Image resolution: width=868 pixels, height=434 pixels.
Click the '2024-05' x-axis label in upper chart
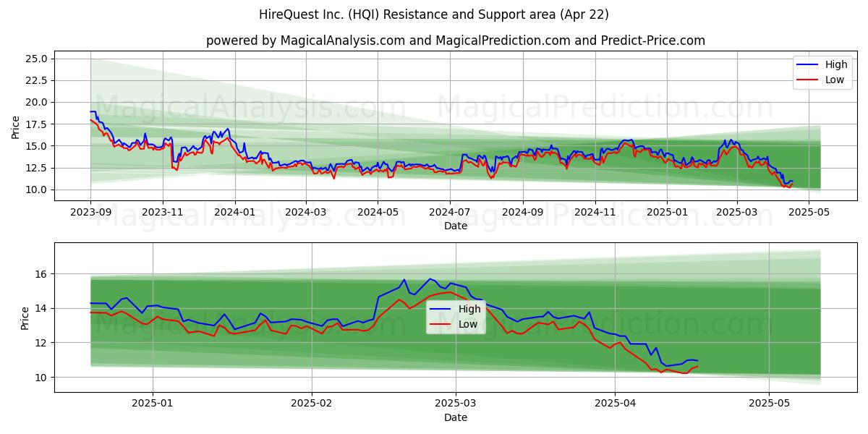coord(377,213)
